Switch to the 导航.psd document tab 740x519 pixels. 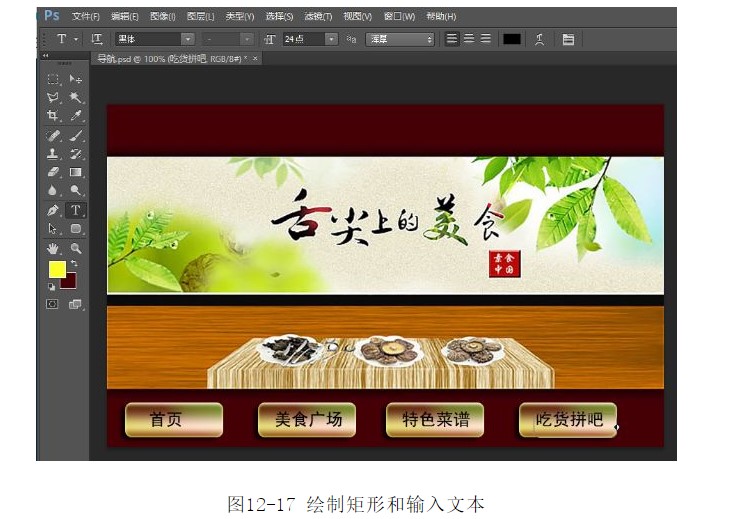click(x=171, y=59)
